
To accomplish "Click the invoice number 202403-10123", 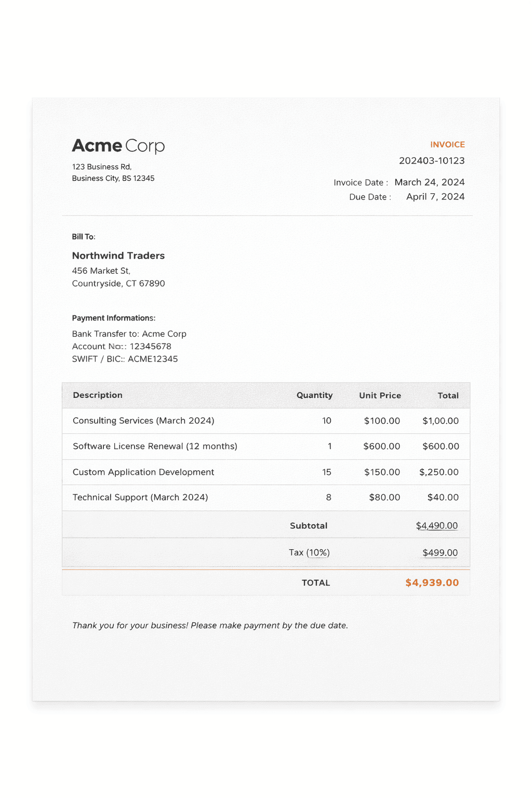I will tap(431, 161).
